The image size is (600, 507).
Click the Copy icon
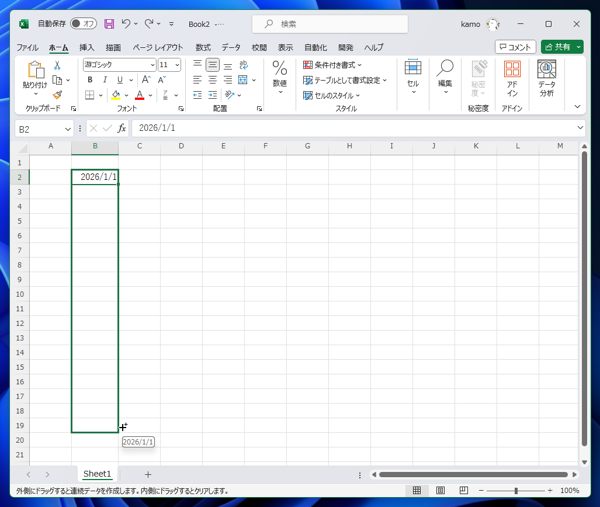pos(57,80)
